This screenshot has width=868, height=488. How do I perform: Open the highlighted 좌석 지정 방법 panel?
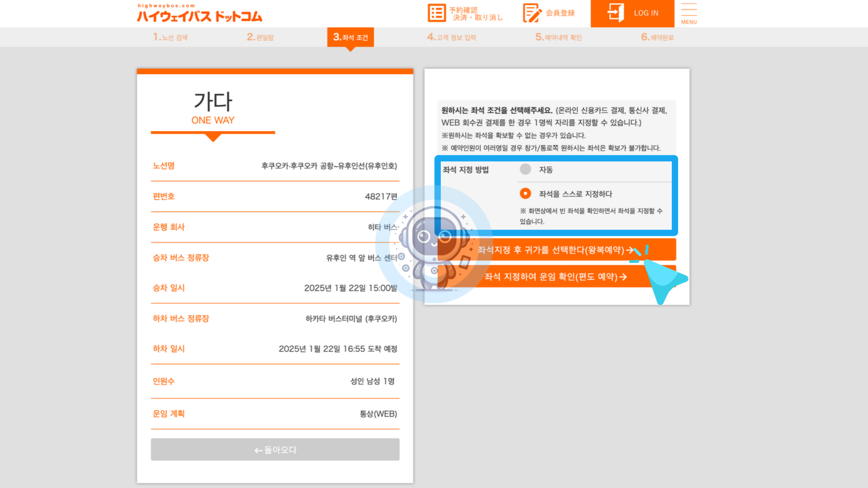coord(556,194)
